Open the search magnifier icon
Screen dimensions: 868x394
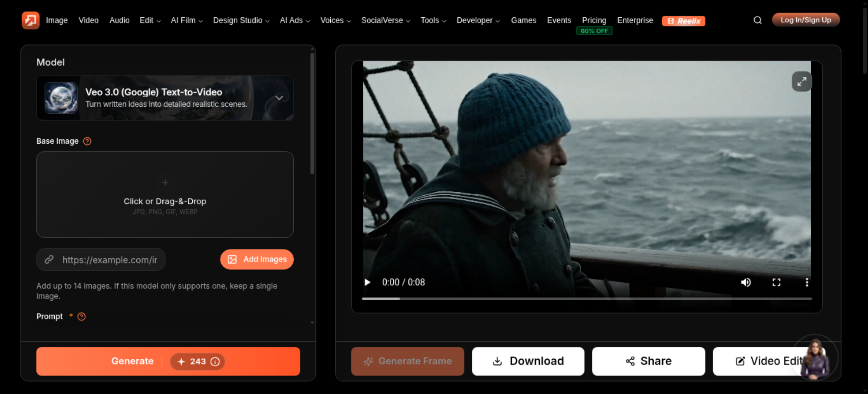coord(758,20)
